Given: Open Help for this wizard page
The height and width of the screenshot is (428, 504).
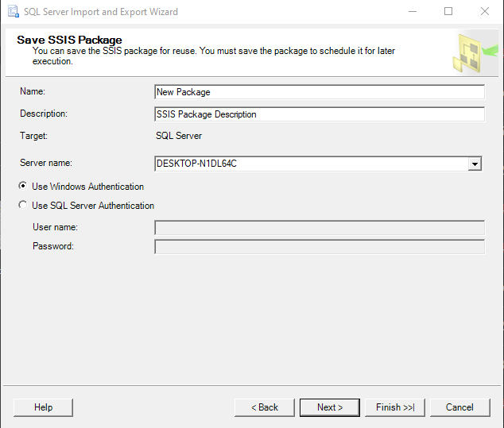Looking at the screenshot, I should tap(43, 407).
